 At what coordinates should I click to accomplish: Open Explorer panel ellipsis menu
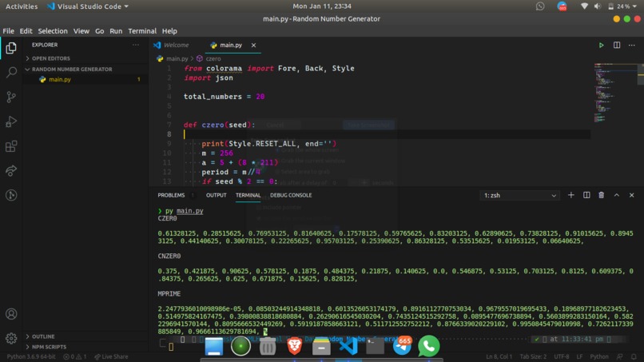pos(136,45)
